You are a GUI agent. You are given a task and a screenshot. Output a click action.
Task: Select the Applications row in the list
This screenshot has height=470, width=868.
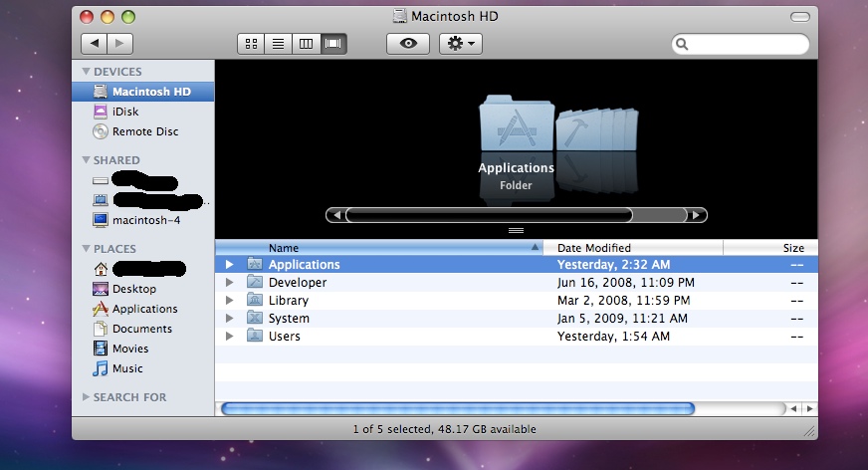coord(517,265)
